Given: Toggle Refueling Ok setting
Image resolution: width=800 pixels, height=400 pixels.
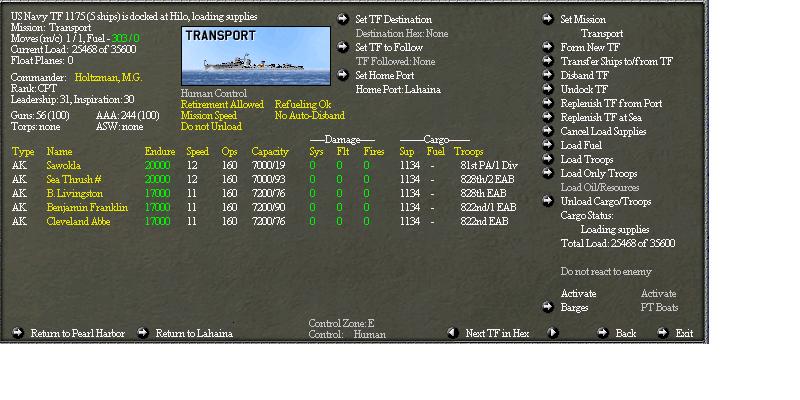Looking at the screenshot, I should (303, 105).
